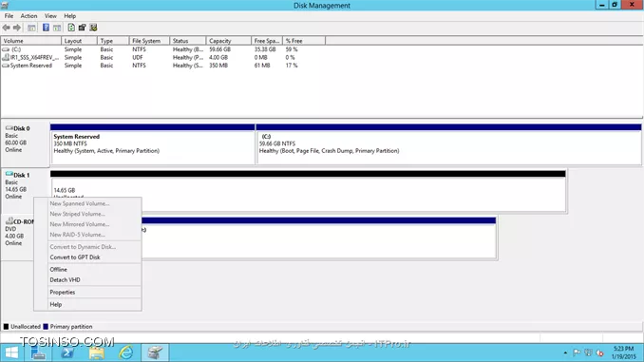644x362 pixels.
Task: Choose Convert to GPT Disk
Action: click(x=75, y=257)
